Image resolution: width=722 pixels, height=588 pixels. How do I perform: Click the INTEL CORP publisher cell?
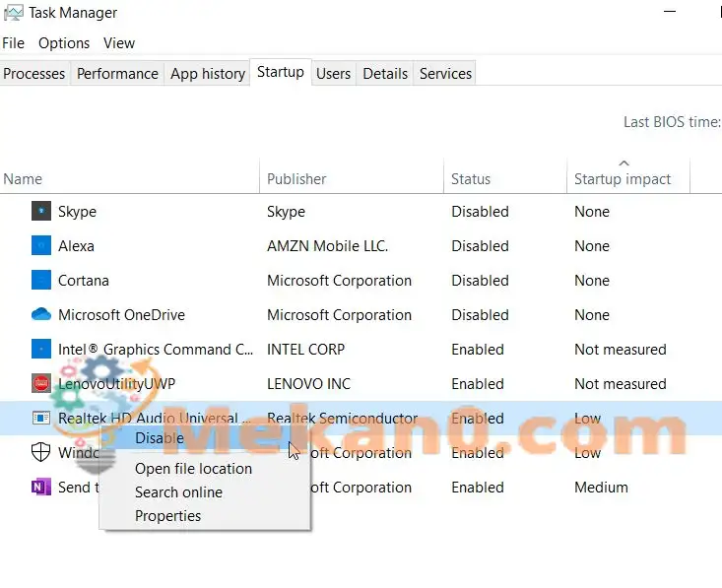click(305, 349)
